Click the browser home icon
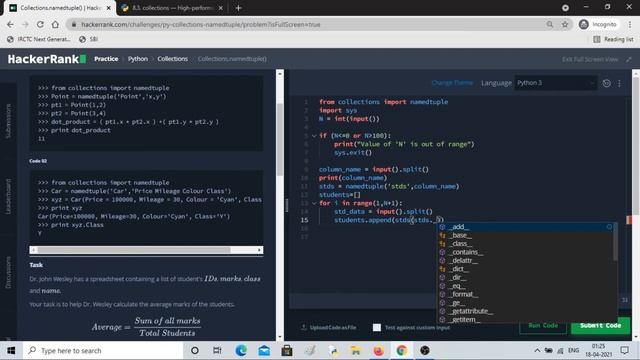This screenshot has height=360, width=640. [55, 24]
